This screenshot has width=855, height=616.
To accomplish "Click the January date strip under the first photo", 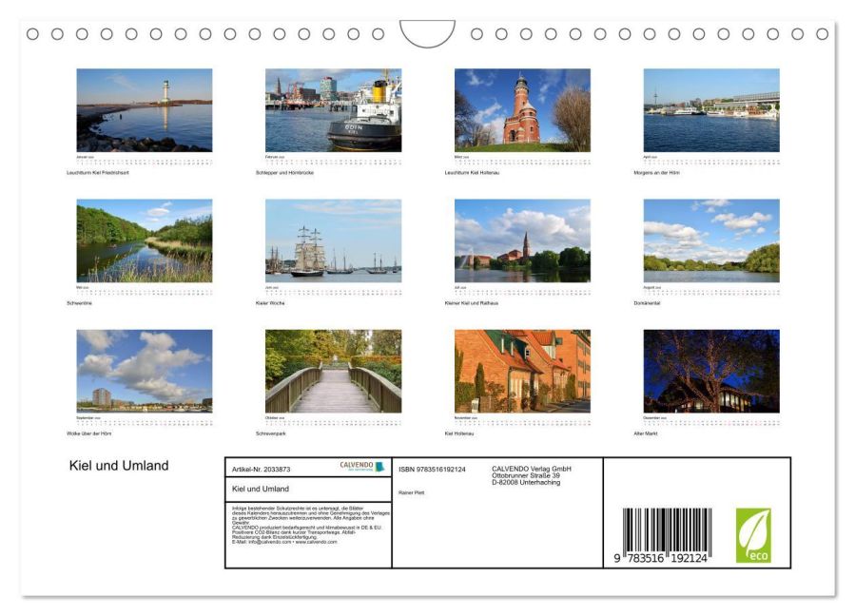I will [x=145, y=161].
